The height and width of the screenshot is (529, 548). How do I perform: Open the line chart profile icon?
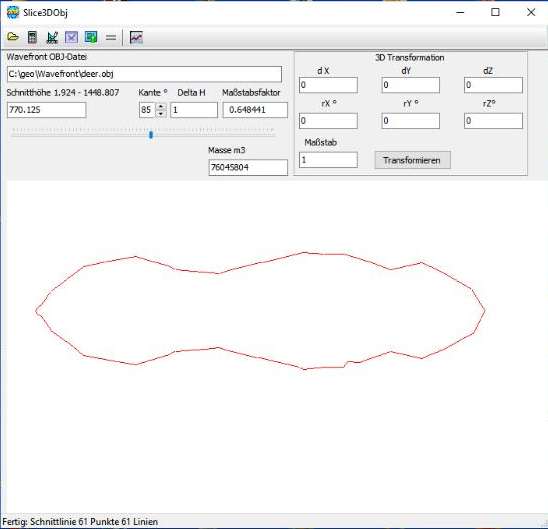(136, 37)
